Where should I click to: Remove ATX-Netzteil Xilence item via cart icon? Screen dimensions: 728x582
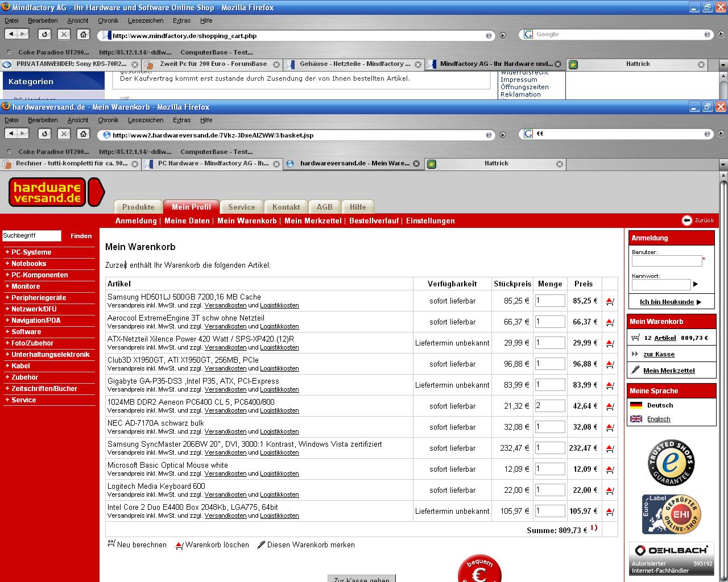(x=610, y=343)
